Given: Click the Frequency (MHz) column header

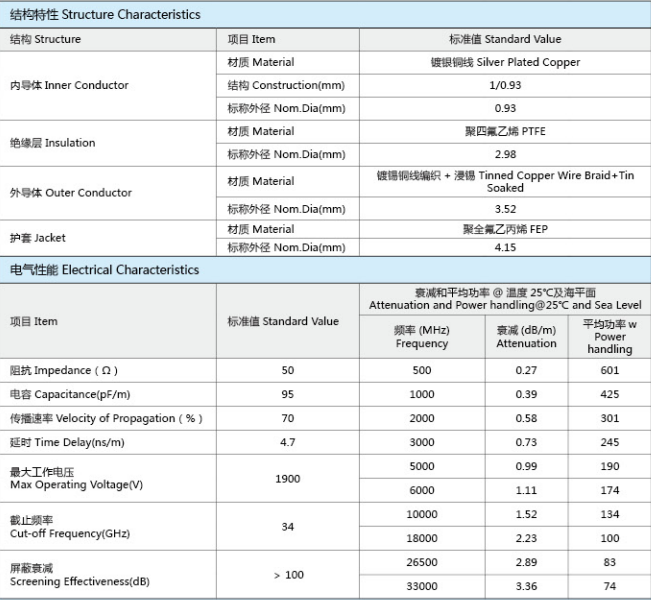Looking at the screenshot, I should point(422,337).
